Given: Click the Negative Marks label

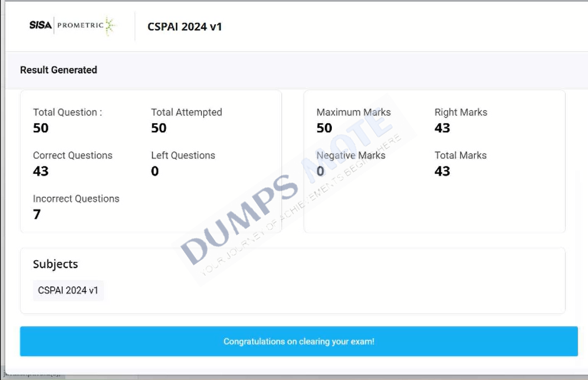Looking at the screenshot, I should [351, 155].
